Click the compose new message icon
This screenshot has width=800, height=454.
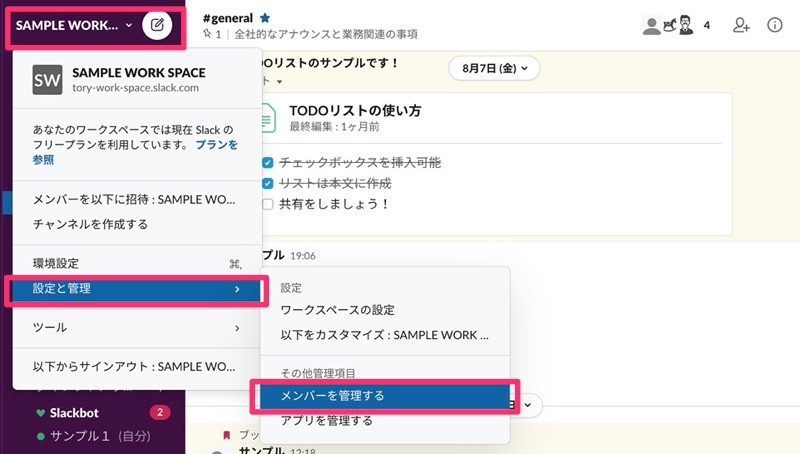157,23
